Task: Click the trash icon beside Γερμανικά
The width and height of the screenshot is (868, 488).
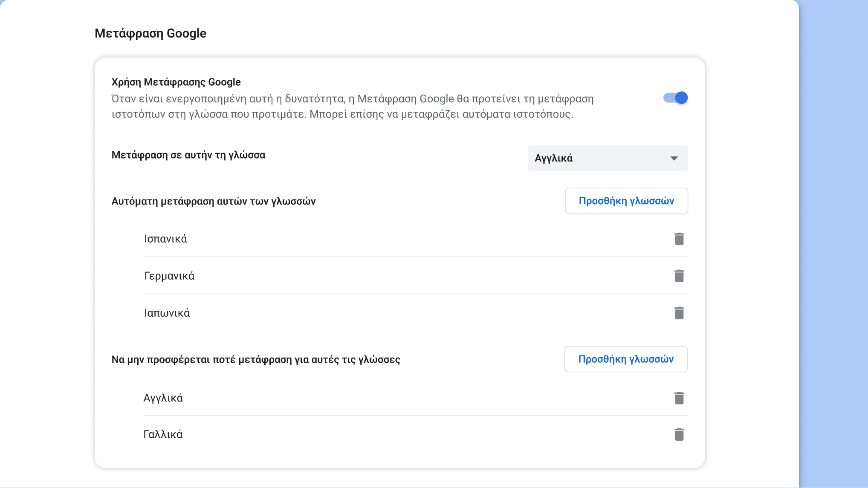Action: tap(679, 276)
